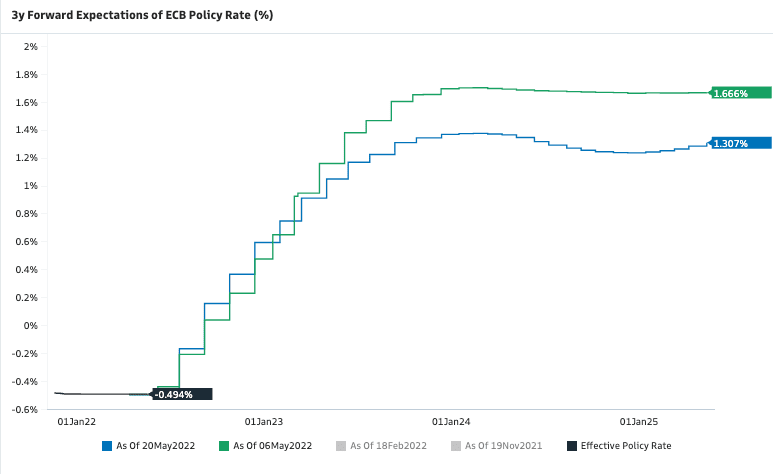This screenshot has width=773, height=474.
Task: Click the black -0.494% value tag
Action: (x=181, y=394)
